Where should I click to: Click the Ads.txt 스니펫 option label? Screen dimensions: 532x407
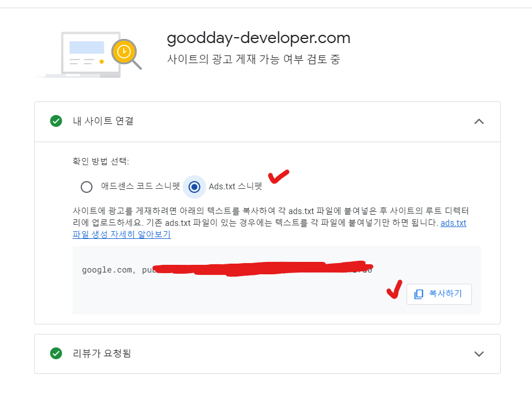click(236, 186)
